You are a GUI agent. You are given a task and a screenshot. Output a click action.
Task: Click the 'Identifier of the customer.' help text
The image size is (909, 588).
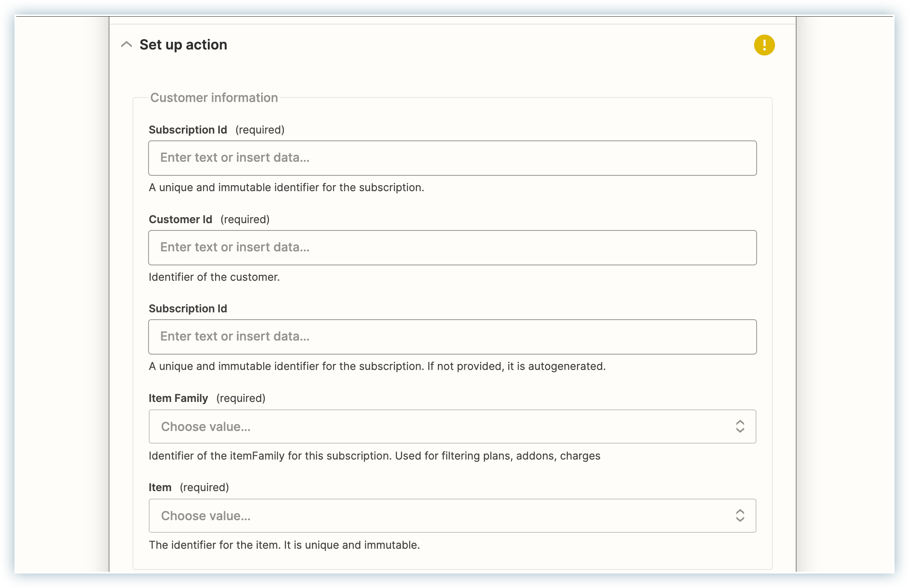[x=214, y=277]
